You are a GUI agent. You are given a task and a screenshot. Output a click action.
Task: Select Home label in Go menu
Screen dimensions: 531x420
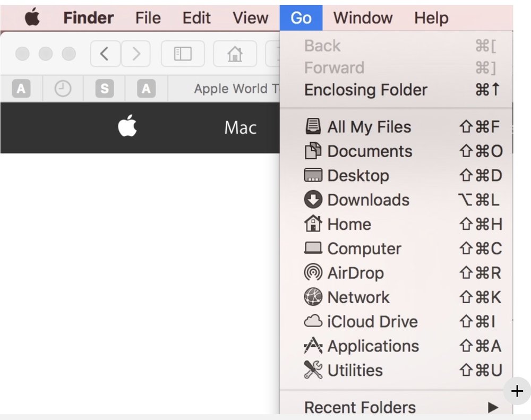pyautogui.click(x=349, y=224)
